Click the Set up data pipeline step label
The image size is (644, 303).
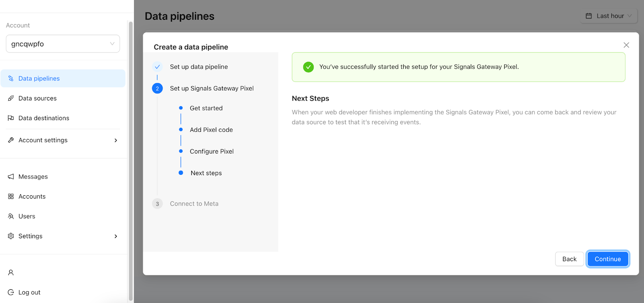tap(199, 67)
